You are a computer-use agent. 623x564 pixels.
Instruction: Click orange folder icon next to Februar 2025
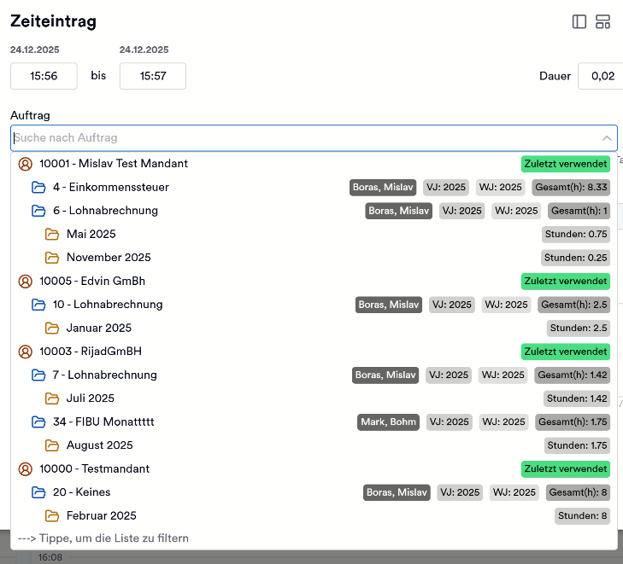click(53, 516)
